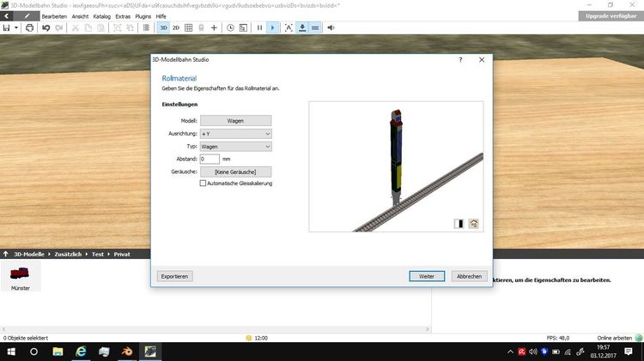This screenshot has width=644, height=361.
Task: Expand the Typ dropdown list
Action: [x=235, y=147]
